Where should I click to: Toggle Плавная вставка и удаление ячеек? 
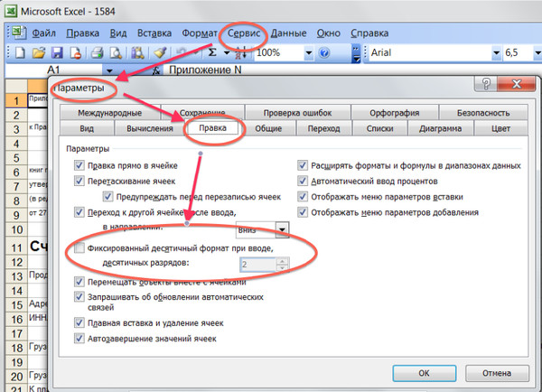coord(79,322)
